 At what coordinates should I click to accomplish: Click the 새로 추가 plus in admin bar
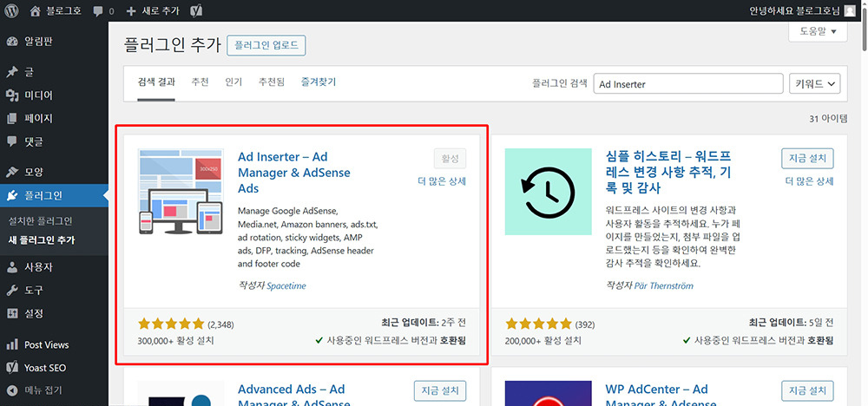[x=152, y=10]
